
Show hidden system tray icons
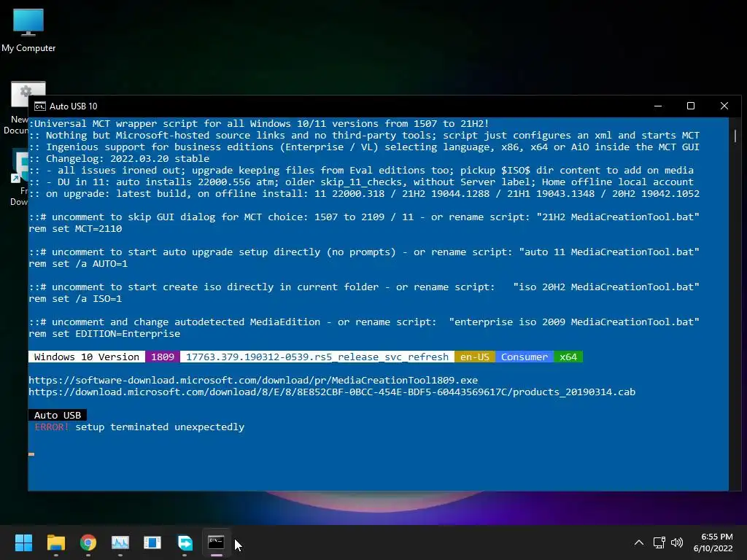click(x=639, y=542)
